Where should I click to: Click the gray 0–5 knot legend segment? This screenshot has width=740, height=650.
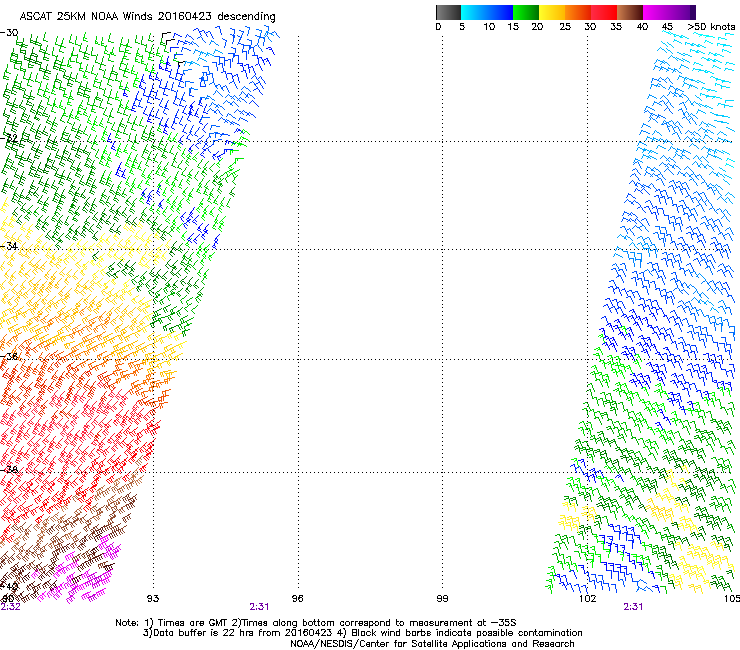[448, 12]
